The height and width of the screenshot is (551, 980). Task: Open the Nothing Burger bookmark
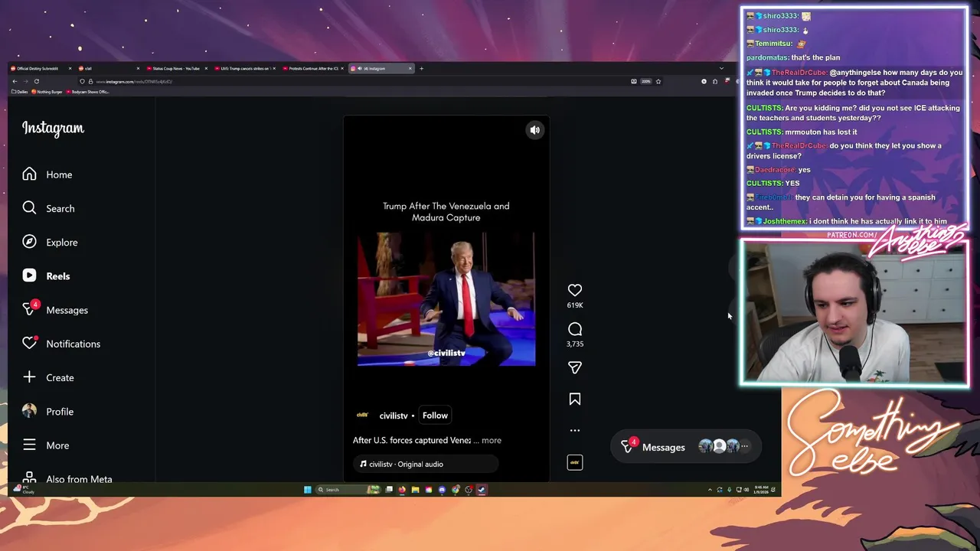point(47,92)
